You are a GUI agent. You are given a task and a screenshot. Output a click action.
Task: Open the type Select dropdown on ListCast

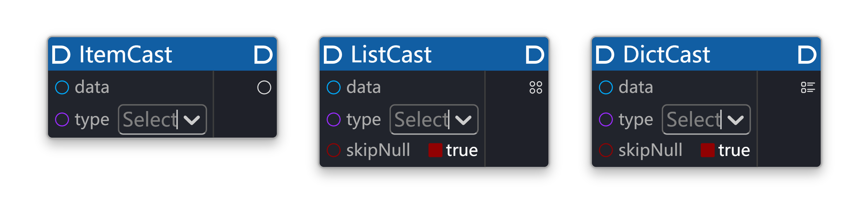(434, 119)
